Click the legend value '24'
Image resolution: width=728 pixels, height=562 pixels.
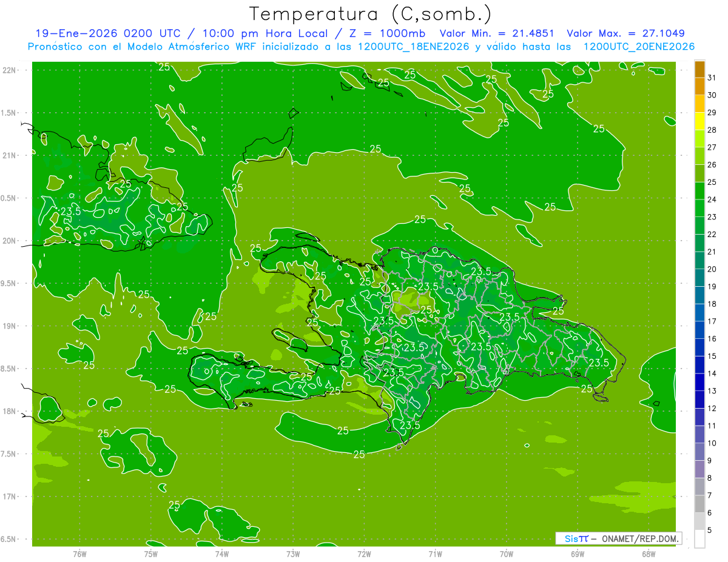click(712, 199)
